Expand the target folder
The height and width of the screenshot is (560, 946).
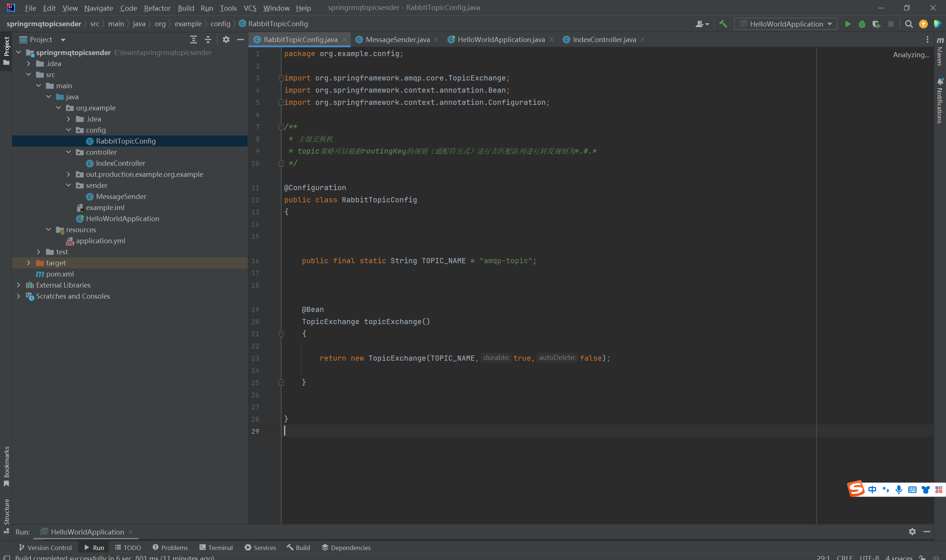point(29,262)
